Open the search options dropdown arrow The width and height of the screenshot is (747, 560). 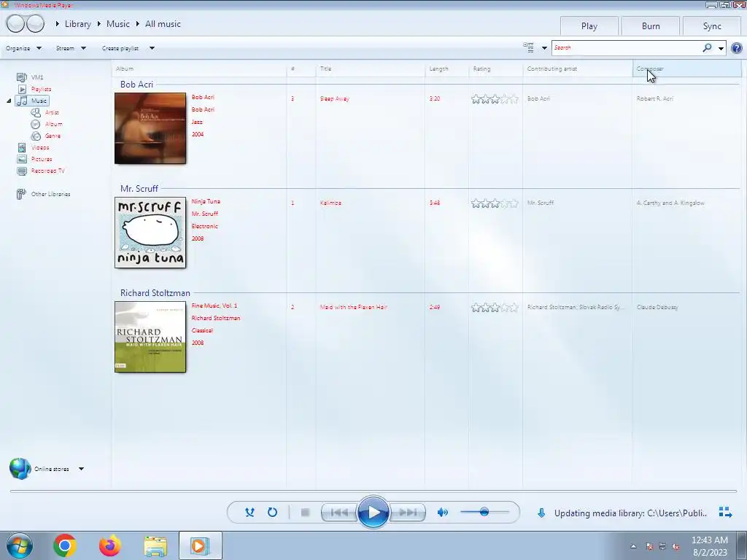click(721, 48)
